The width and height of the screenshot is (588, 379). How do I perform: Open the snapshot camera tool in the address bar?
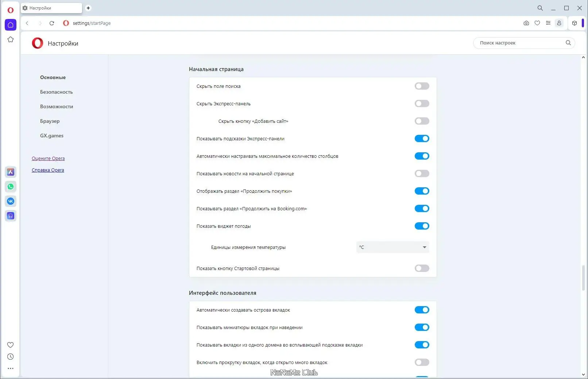526,23
